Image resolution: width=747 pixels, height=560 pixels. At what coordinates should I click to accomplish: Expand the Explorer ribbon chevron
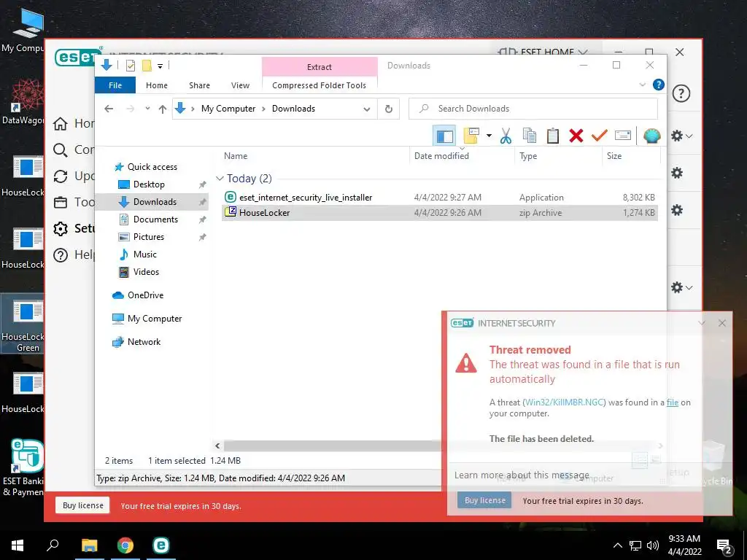pyautogui.click(x=642, y=85)
